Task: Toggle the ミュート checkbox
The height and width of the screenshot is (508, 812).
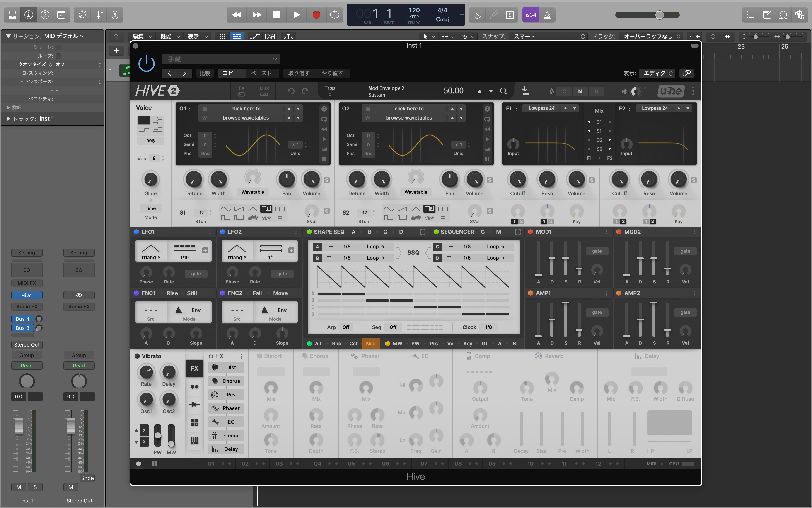Action: click(x=58, y=47)
